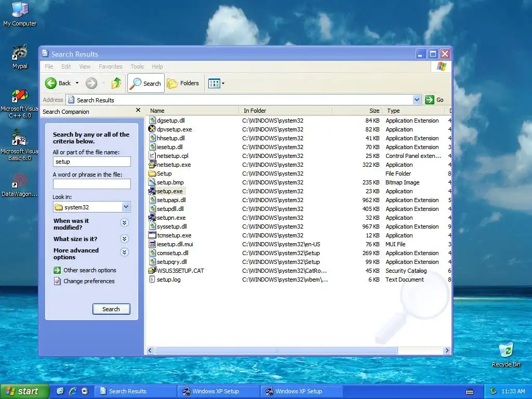This screenshot has width=532, height=399.
Task: Select the iesetup.dll.mui icon
Action: coord(152,244)
